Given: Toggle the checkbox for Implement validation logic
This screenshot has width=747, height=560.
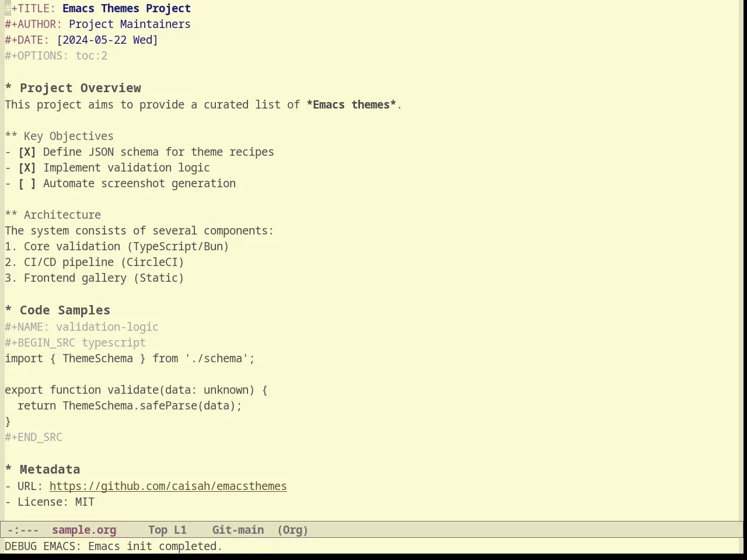Looking at the screenshot, I should [27, 168].
